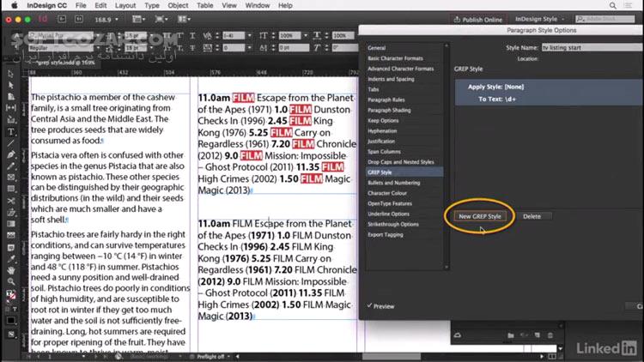Select the Direct Selection tool

click(x=10, y=85)
